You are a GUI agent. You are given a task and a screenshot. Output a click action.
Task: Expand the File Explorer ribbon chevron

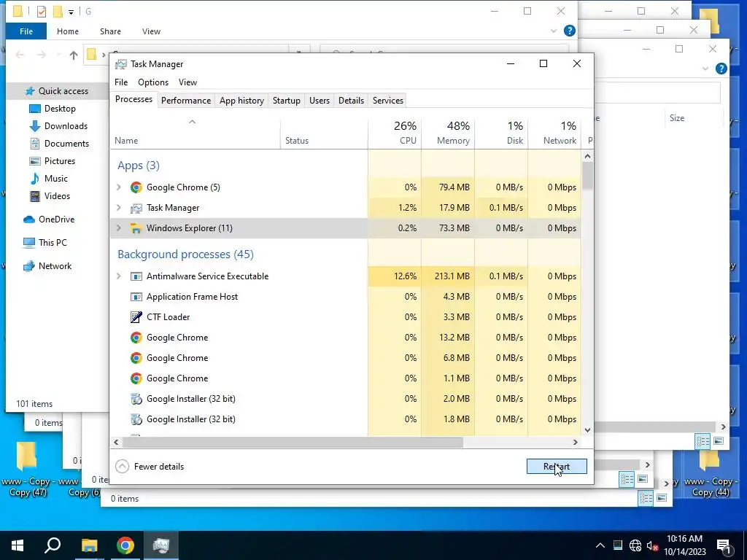pyautogui.click(x=554, y=31)
